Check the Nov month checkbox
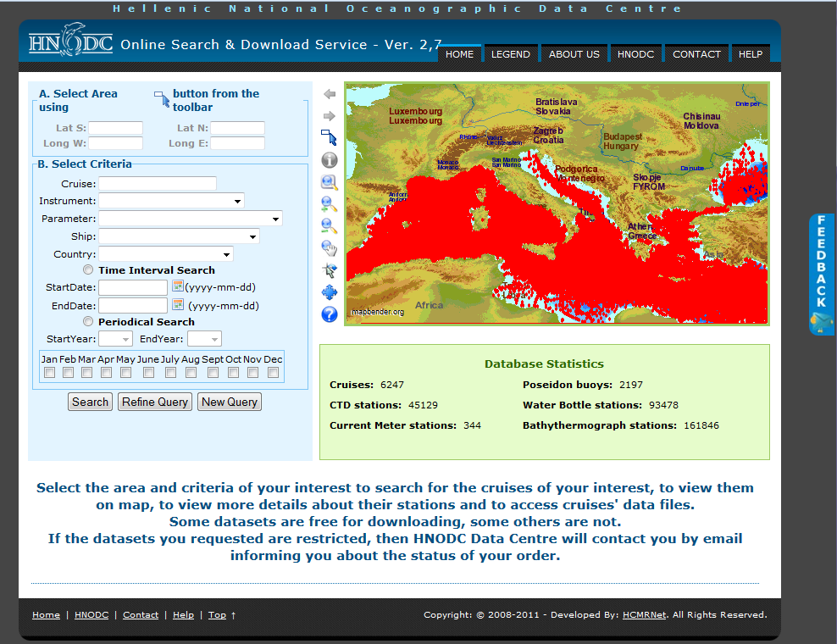 point(253,372)
